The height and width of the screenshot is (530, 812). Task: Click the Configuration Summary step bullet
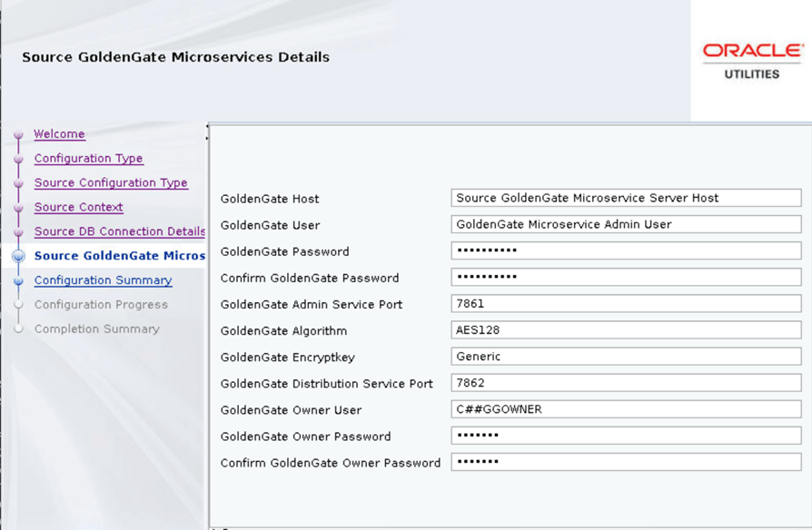tap(19, 280)
